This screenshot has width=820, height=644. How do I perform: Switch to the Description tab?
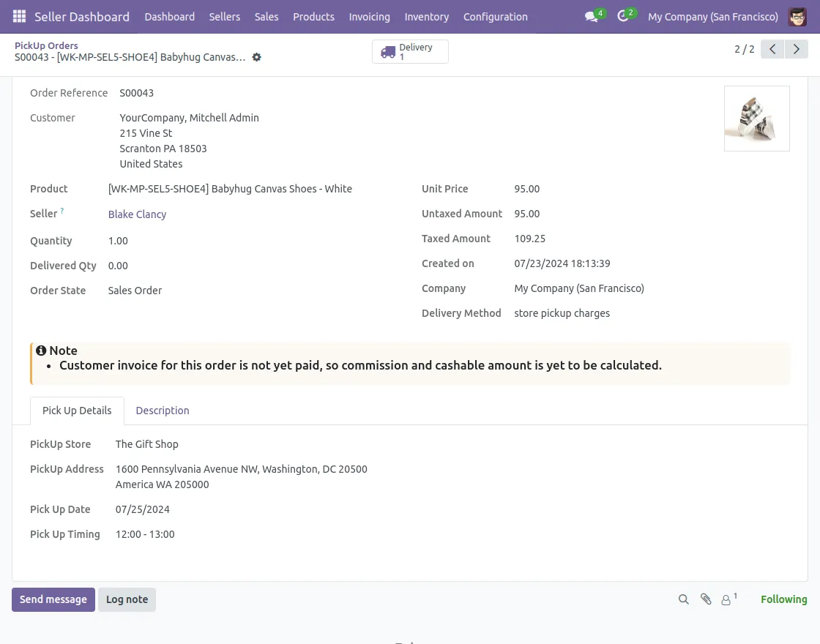pyautogui.click(x=163, y=411)
